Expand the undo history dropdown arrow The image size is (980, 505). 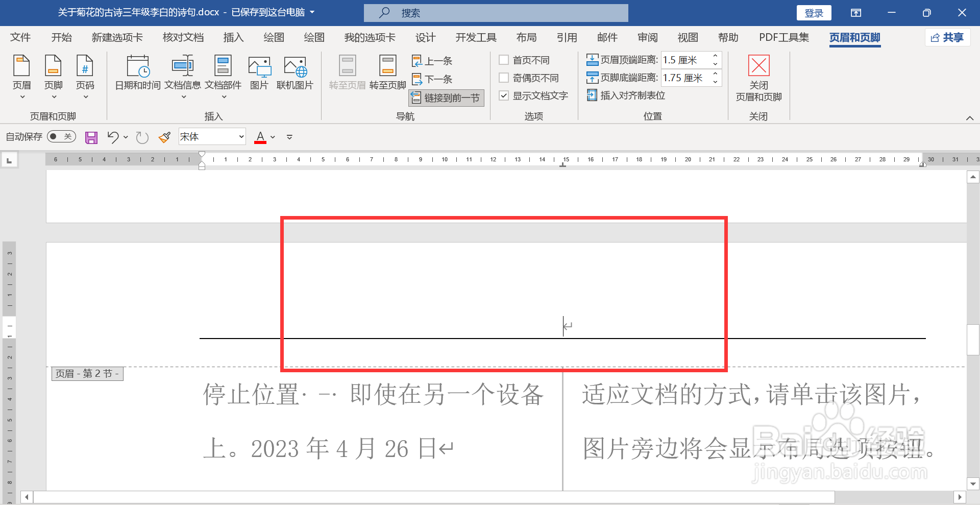tap(126, 137)
